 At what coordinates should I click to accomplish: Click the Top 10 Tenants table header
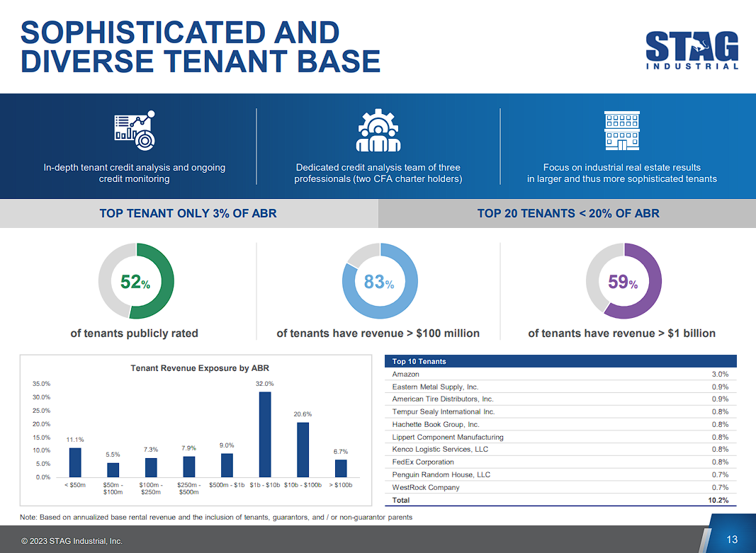[x=560, y=361]
